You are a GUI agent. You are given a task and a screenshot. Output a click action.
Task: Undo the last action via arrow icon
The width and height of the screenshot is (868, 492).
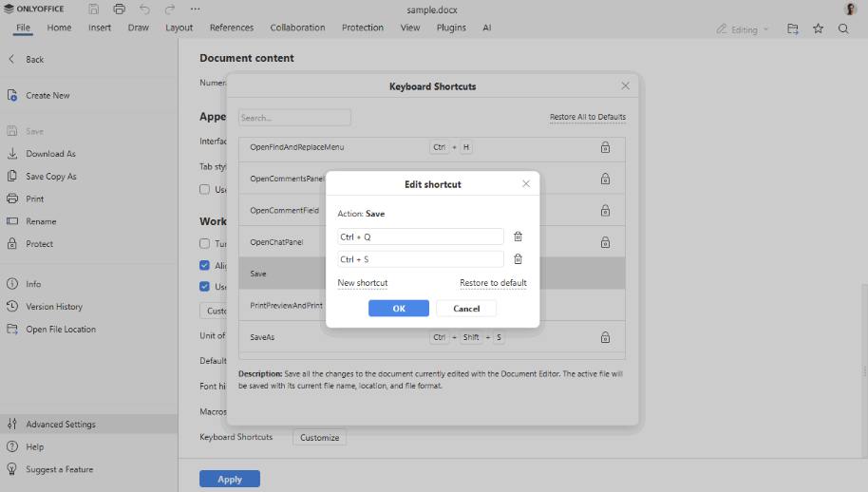[144, 9]
